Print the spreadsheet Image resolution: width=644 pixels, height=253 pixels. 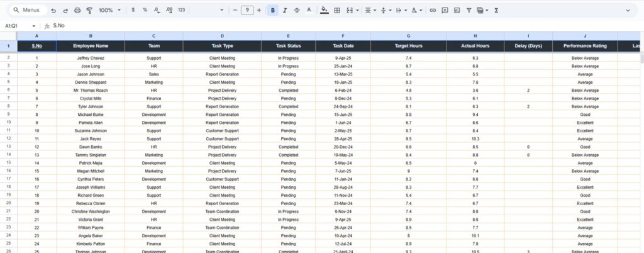tap(77, 10)
